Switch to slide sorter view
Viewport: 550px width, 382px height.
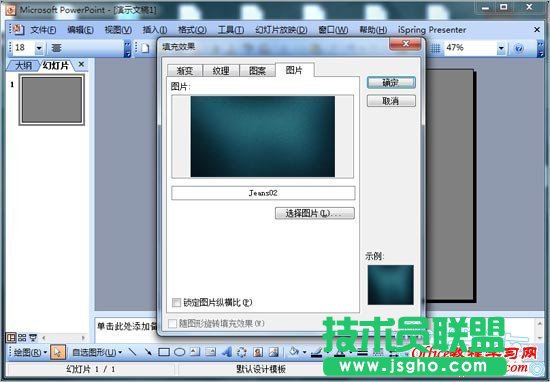pos(22,338)
